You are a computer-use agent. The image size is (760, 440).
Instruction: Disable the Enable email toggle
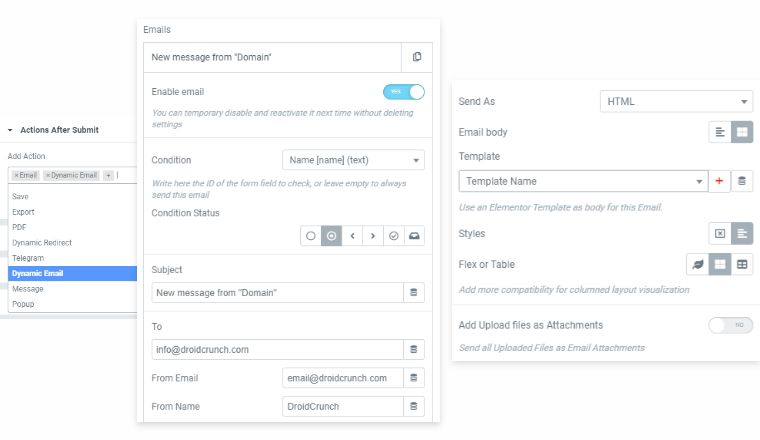click(403, 92)
